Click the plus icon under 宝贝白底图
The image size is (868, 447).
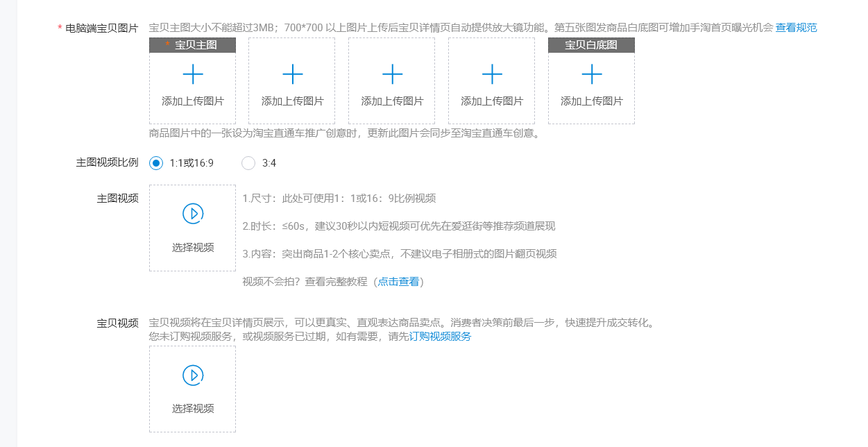592,74
